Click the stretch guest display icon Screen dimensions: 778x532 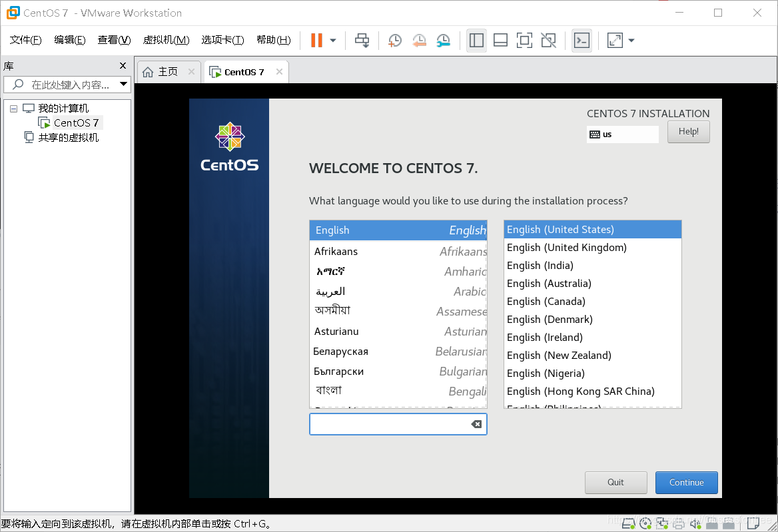click(615, 40)
